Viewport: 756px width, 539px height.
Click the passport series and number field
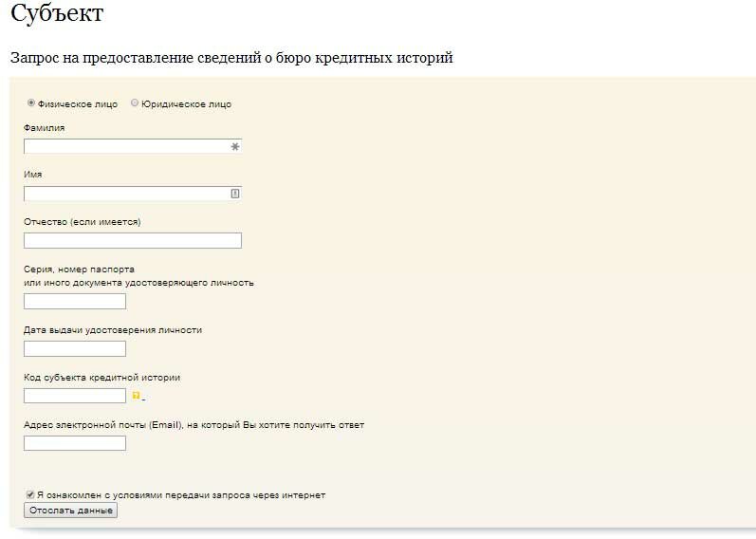click(x=75, y=302)
